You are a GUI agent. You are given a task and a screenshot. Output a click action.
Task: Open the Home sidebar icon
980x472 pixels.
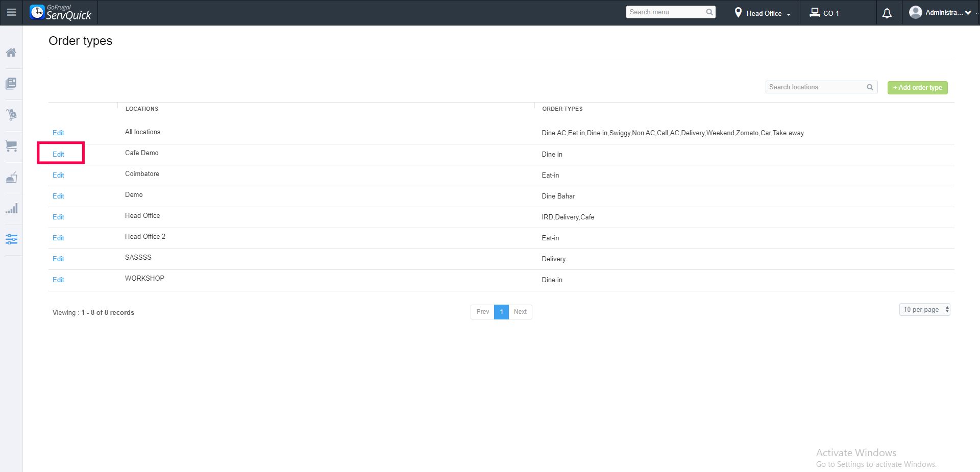11,53
